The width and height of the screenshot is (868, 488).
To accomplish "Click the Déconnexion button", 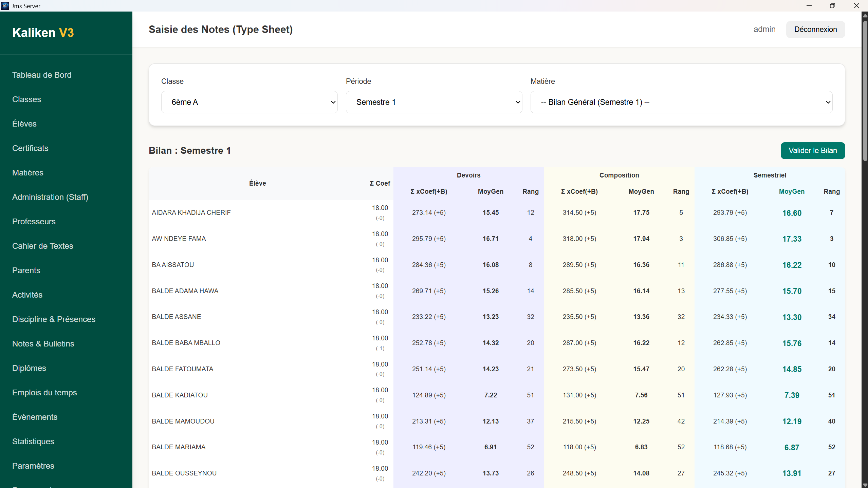I will click(815, 30).
